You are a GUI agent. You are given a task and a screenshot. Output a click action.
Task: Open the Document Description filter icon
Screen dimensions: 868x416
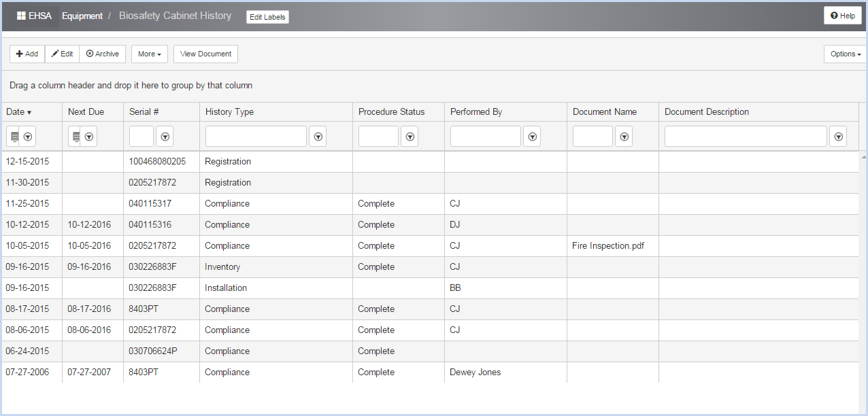[838, 137]
